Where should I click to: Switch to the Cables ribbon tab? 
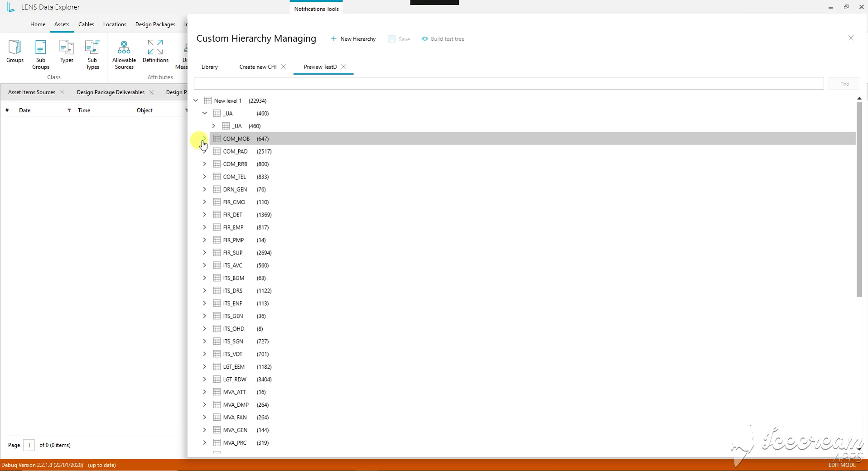(x=86, y=24)
